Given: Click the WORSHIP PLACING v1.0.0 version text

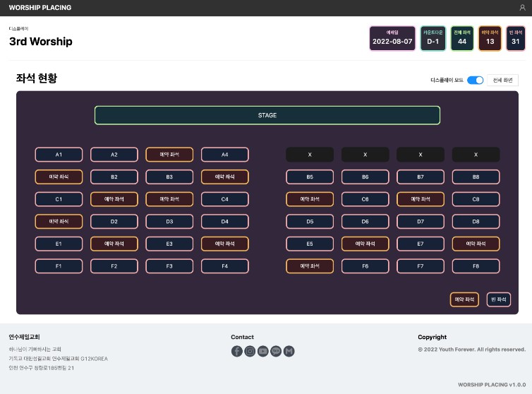Looking at the screenshot, I should [492, 385].
